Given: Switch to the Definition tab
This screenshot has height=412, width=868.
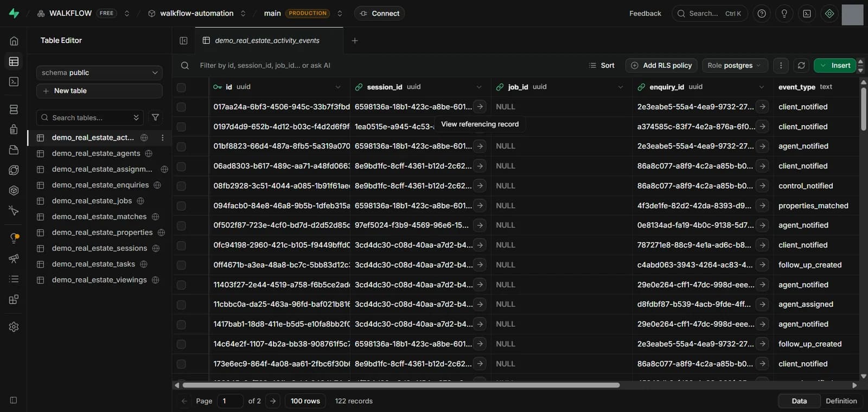Looking at the screenshot, I should pos(841,401).
